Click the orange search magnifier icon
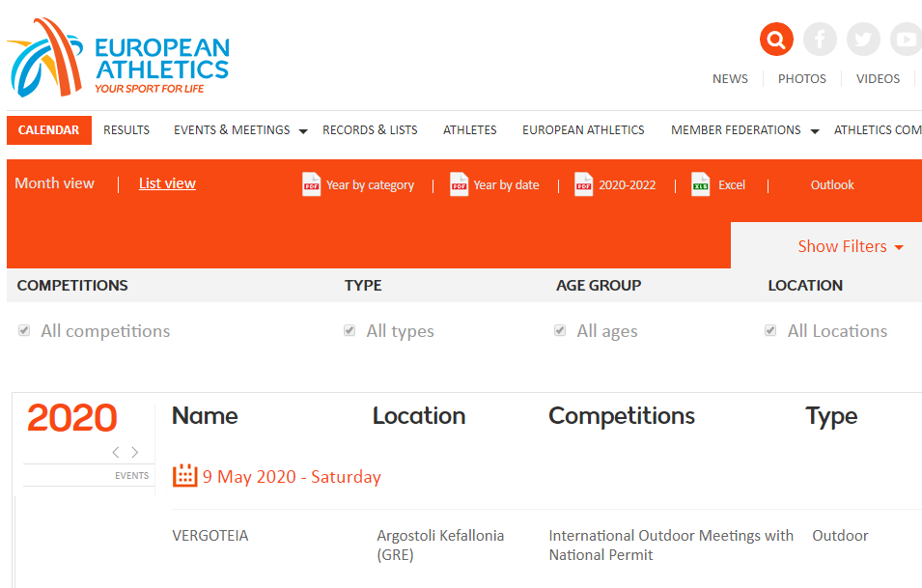 pos(776,40)
